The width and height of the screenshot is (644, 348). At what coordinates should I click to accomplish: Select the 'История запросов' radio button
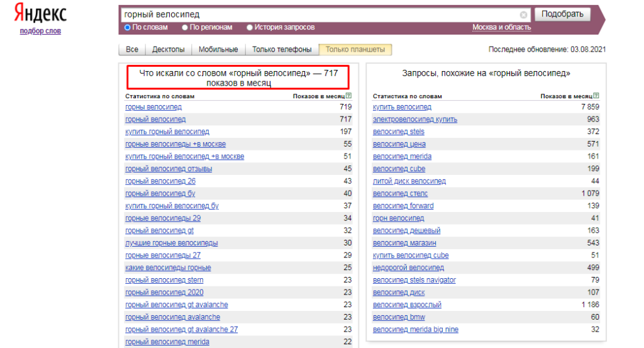[x=249, y=28]
